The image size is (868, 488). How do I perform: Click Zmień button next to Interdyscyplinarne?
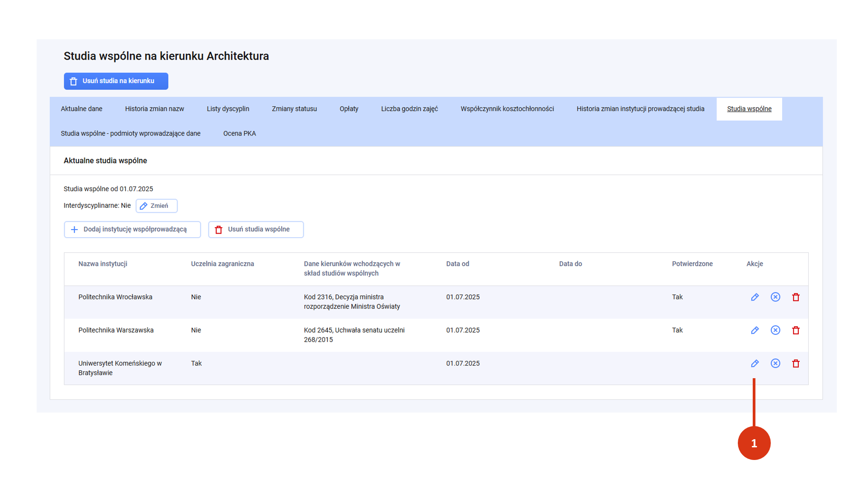[156, 206]
